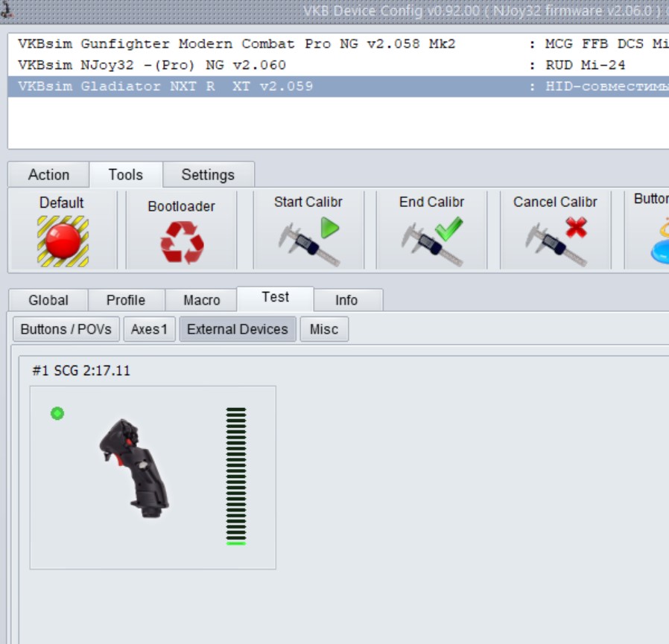This screenshot has width=669, height=644.
Task: Select the Test tab
Action: 275,297
